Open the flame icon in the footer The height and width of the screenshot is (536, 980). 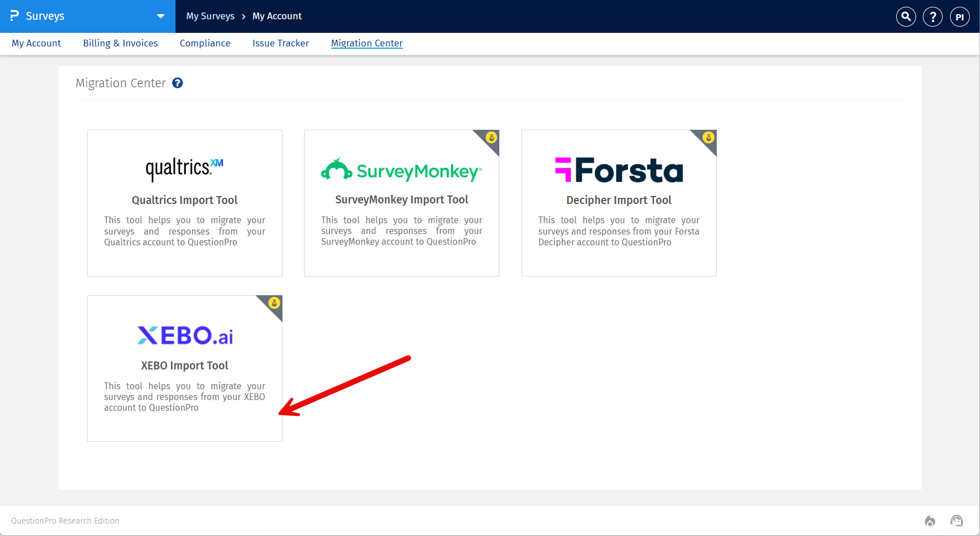click(930, 520)
